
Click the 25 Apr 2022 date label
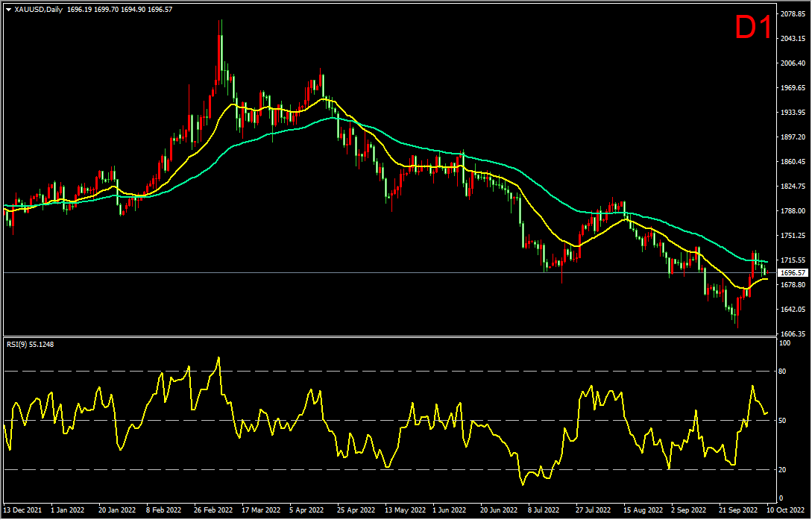point(355,510)
